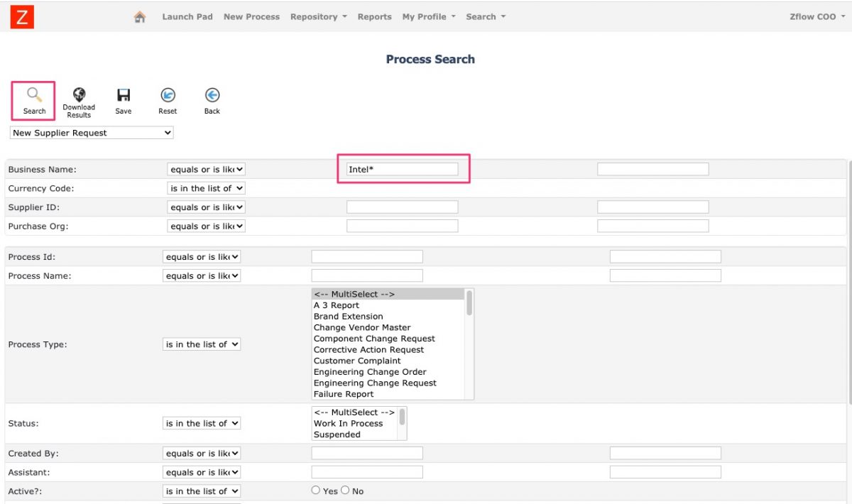Click the Save diskette icon
Image resolution: width=852 pixels, height=504 pixels.
tap(124, 94)
